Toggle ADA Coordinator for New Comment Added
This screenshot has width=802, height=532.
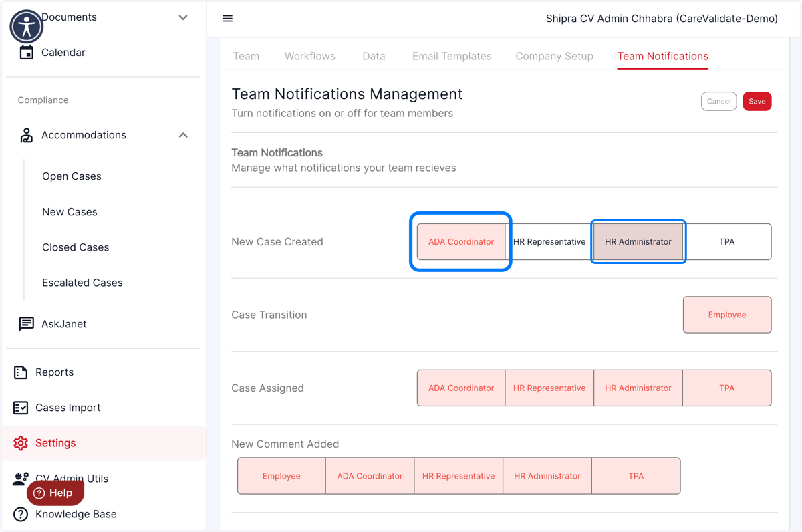point(370,476)
